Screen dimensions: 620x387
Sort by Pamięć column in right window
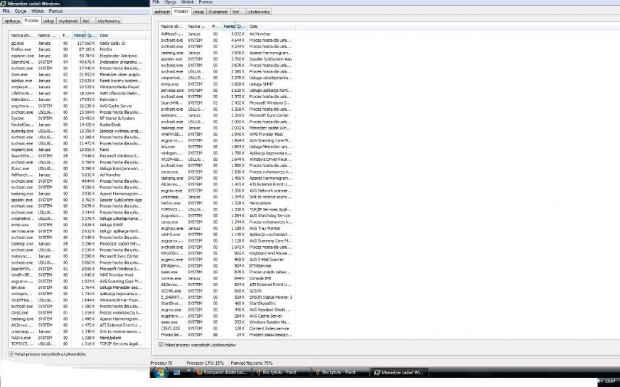(x=234, y=26)
